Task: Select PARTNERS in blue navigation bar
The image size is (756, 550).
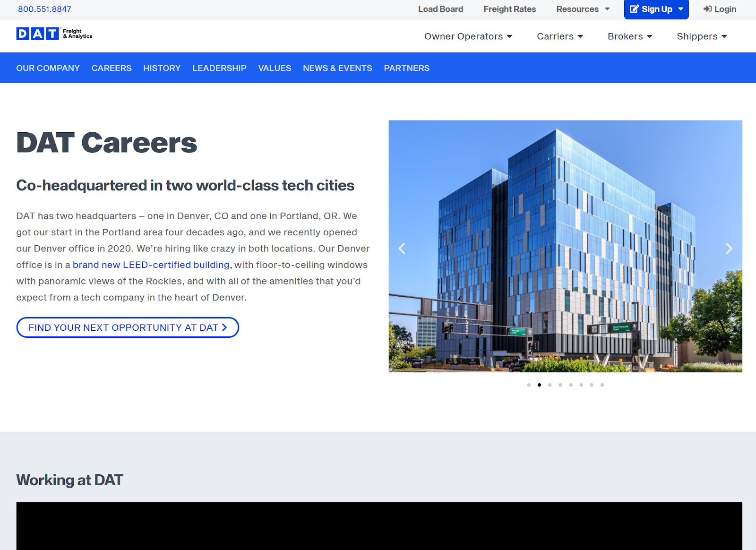Action: point(407,68)
